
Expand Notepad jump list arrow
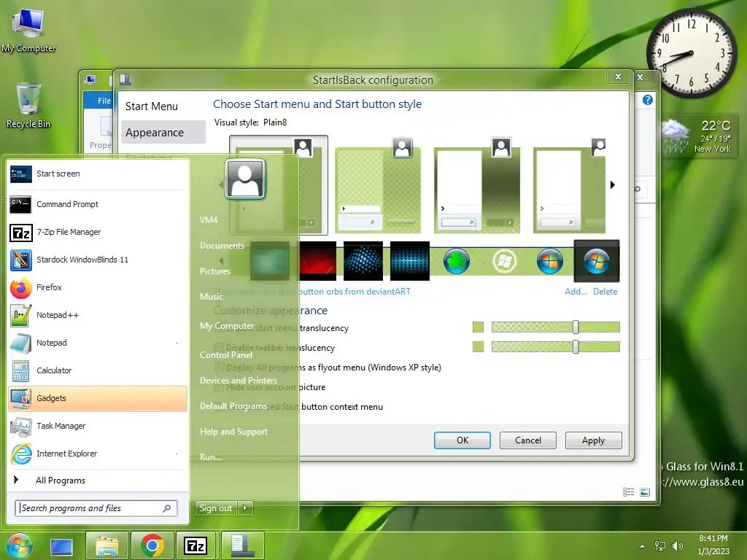177,343
